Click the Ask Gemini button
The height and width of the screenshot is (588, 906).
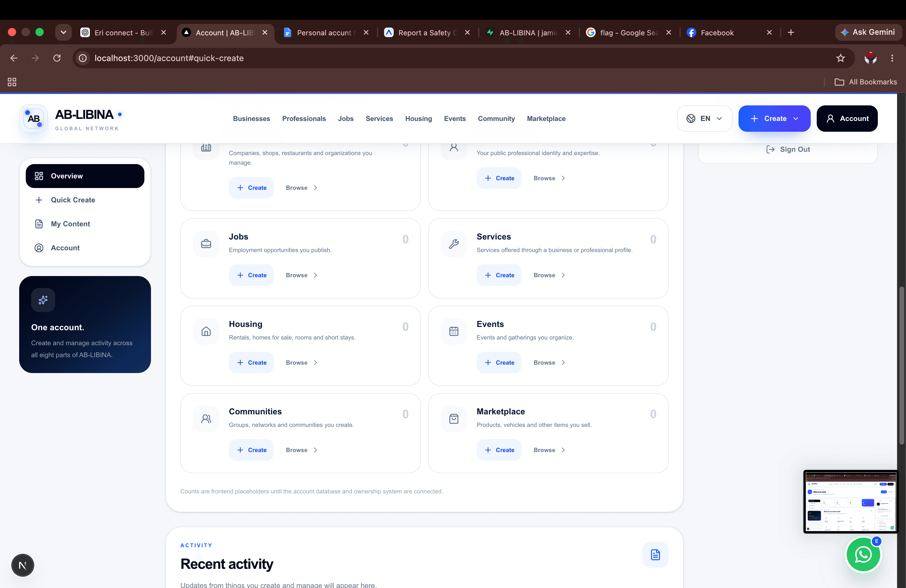868,32
